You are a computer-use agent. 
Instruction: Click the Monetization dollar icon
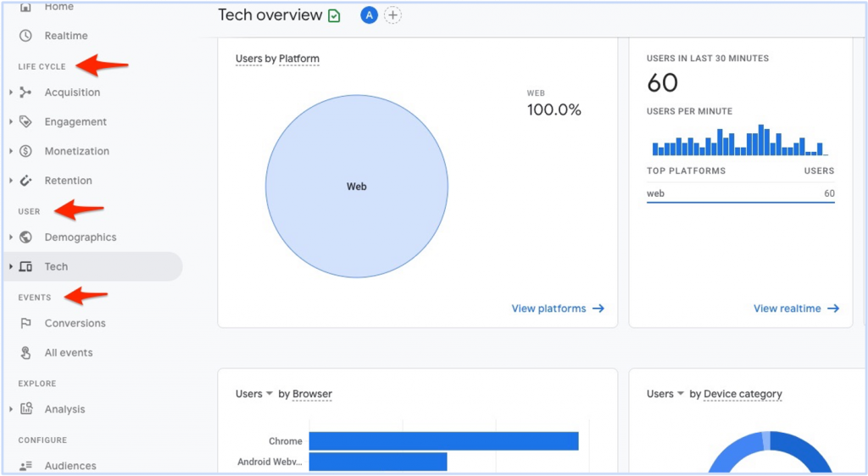click(26, 151)
